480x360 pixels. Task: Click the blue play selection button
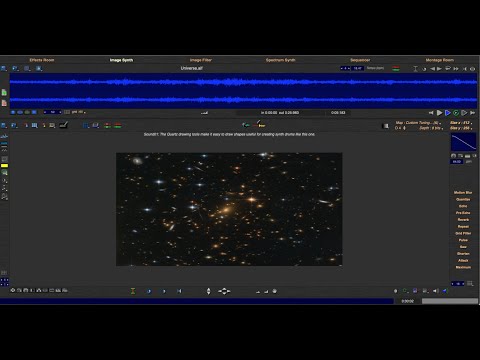click(x=448, y=113)
